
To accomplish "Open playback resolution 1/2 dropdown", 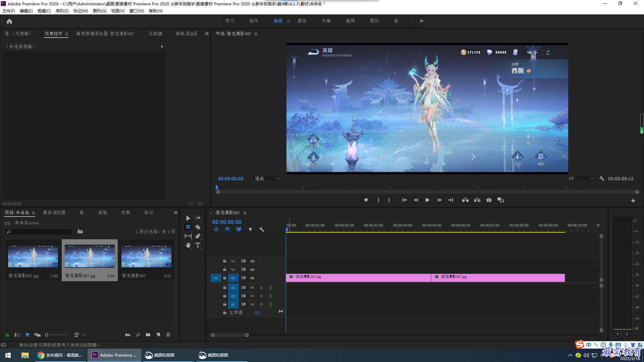I will click(581, 179).
